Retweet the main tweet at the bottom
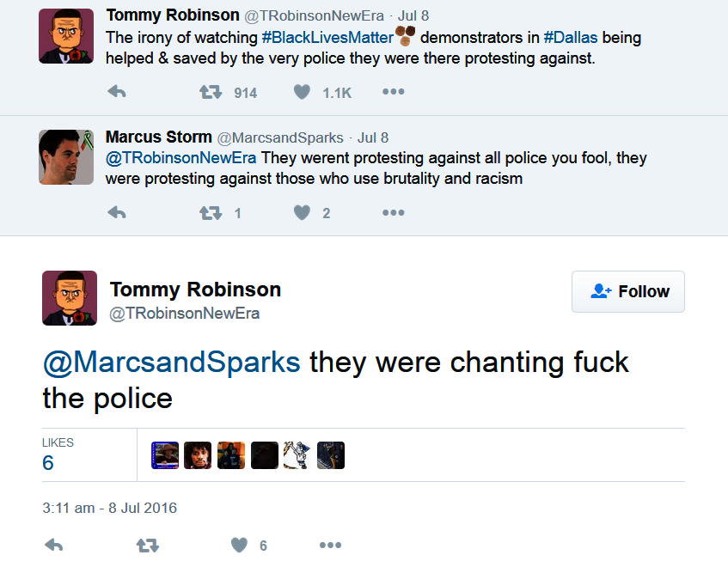Screen dimensions: 728x561 pos(147,545)
